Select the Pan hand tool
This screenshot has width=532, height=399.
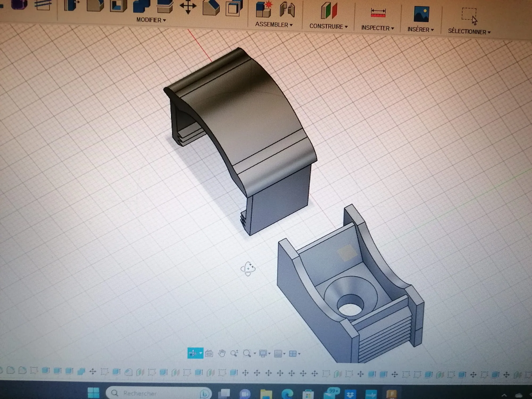pyautogui.click(x=222, y=353)
